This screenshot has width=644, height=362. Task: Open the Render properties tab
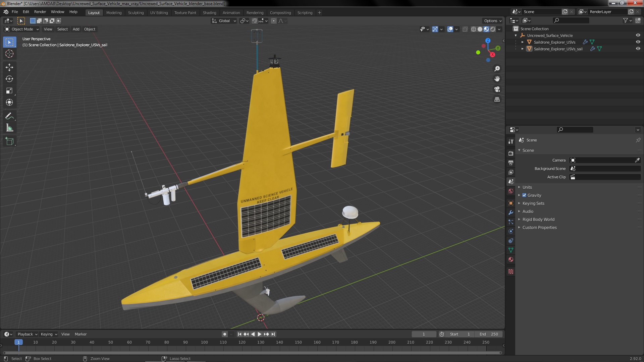click(x=511, y=153)
